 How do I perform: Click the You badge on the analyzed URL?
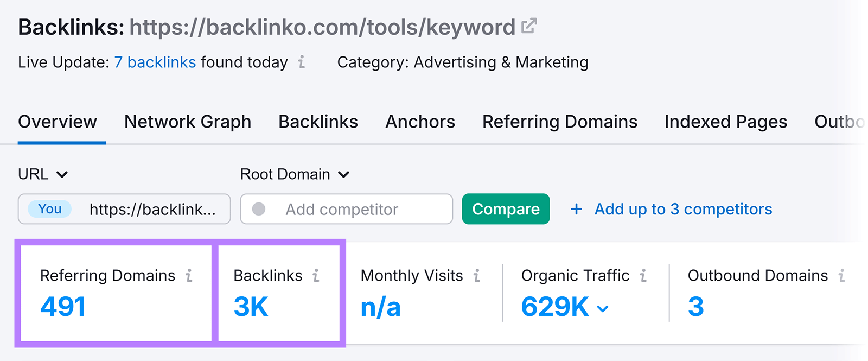[49, 209]
